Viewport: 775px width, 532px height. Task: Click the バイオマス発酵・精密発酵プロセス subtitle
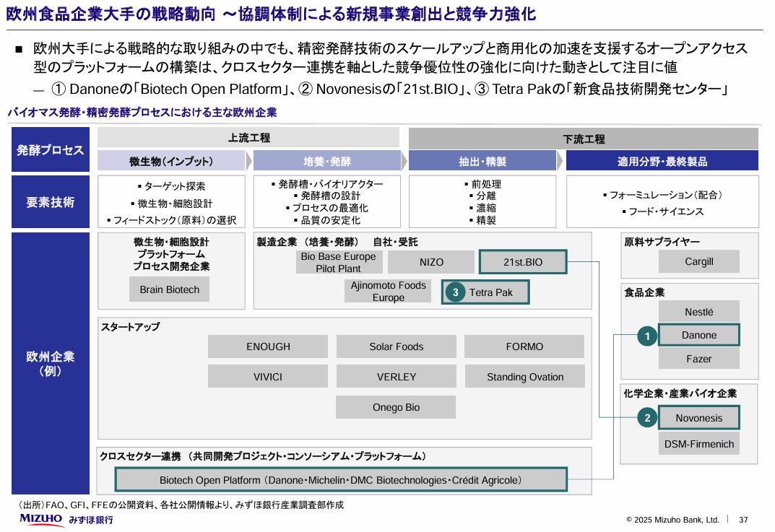pos(142,112)
